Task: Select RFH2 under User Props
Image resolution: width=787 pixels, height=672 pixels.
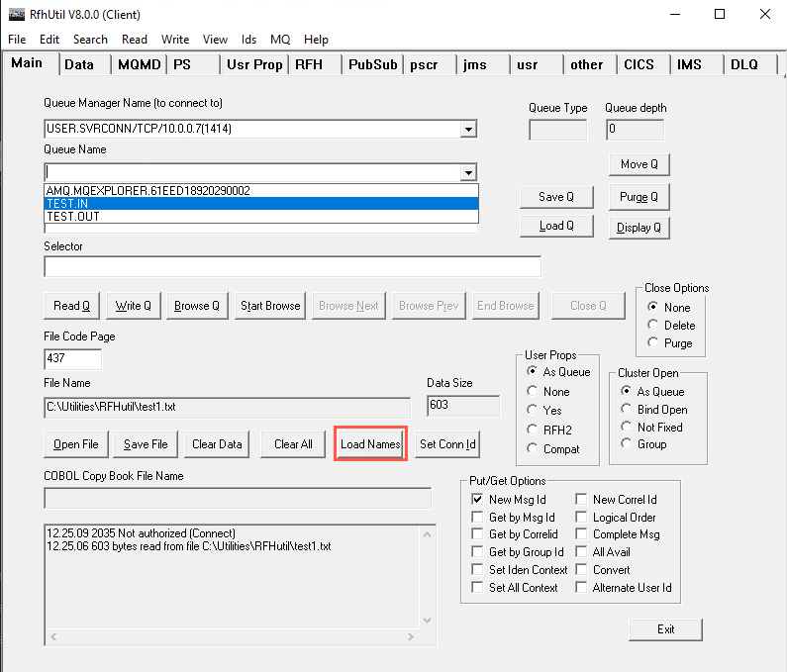Action: coord(549,431)
